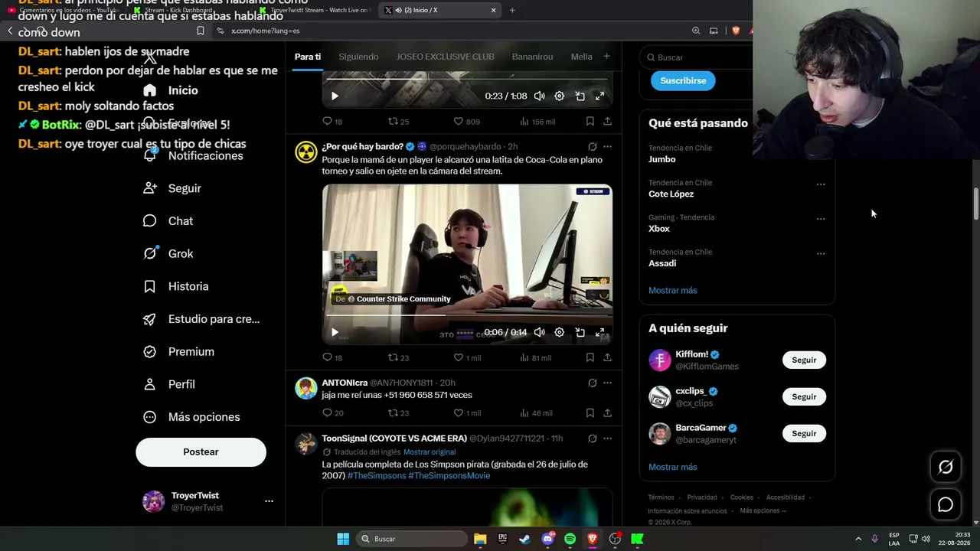The image size is (980, 551).
Task: Open Steam from the taskbar
Action: [x=524, y=539]
